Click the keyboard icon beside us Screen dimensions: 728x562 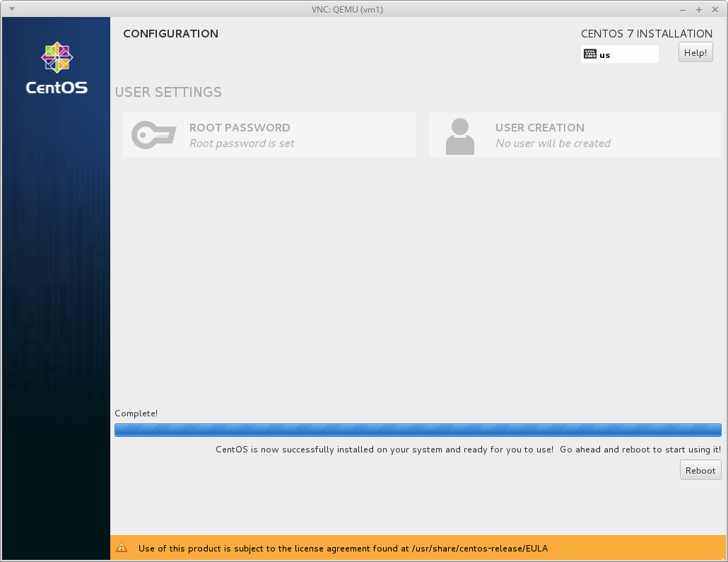[590, 54]
